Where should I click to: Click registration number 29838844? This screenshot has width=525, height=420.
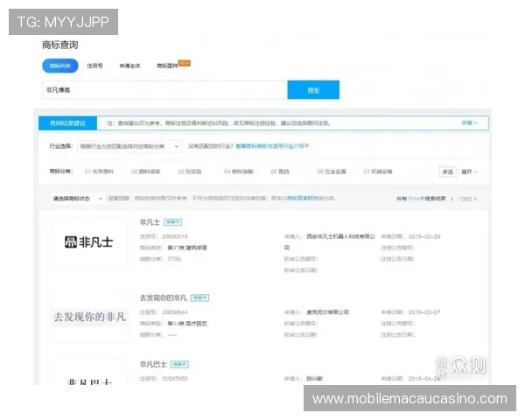(175, 312)
